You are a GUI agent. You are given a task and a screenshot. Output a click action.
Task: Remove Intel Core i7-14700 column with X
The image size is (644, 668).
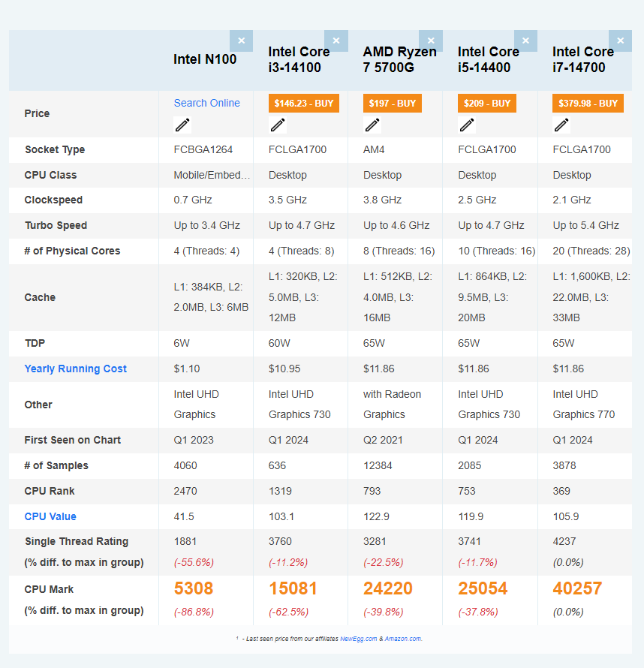pos(620,41)
